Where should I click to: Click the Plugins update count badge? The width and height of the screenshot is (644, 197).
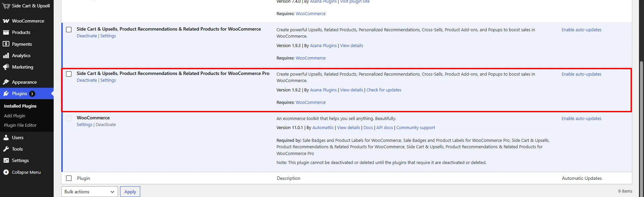tap(32, 94)
